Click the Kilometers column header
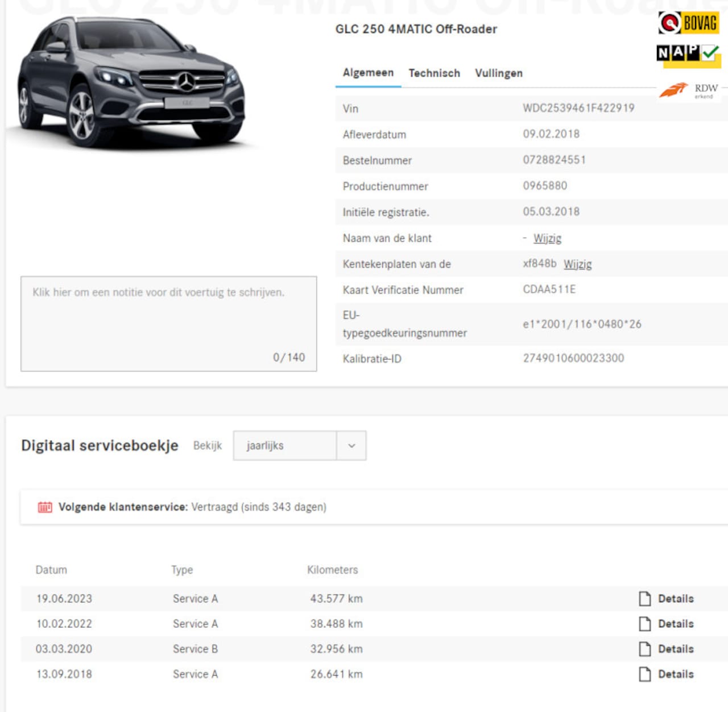 pyautogui.click(x=333, y=570)
